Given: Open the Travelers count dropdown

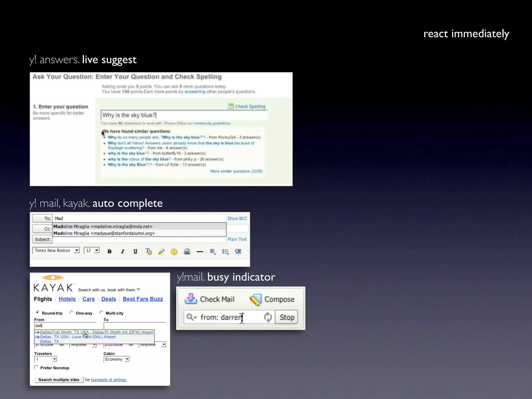Looking at the screenshot, I should 45,359.
